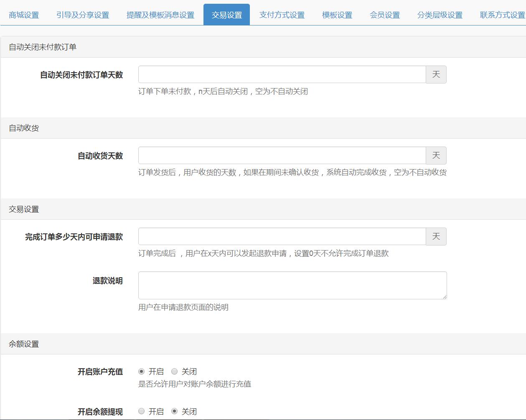The width and height of the screenshot is (526, 420).
Task: Select 关闭 for 开启余额提现
Action: pos(173,411)
